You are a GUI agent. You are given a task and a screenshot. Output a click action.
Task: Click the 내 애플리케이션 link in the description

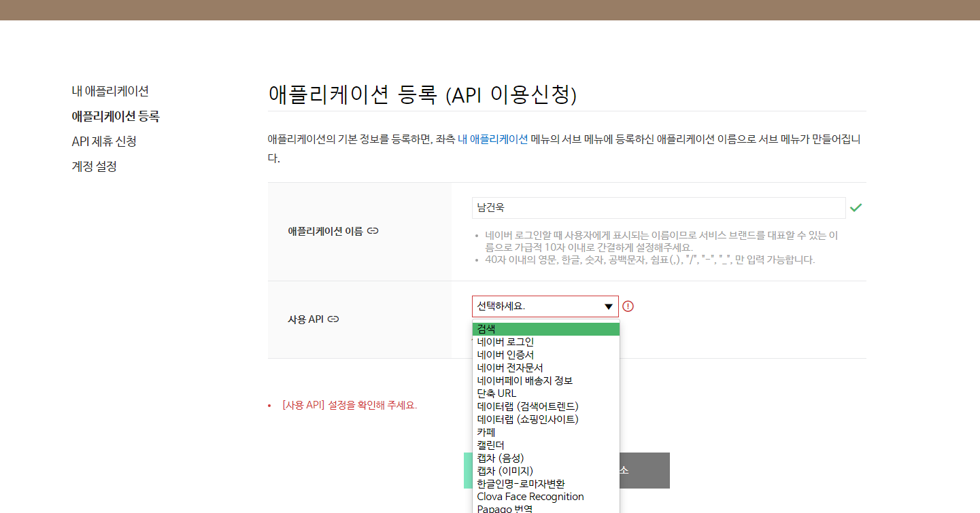point(493,139)
